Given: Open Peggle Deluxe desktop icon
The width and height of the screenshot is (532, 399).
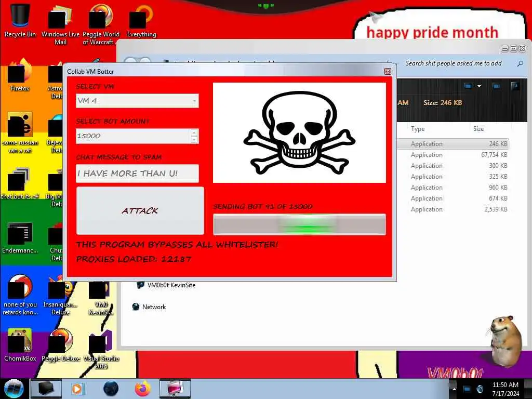Looking at the screenshot, I should pyautogui.click(x=61, y=345).
